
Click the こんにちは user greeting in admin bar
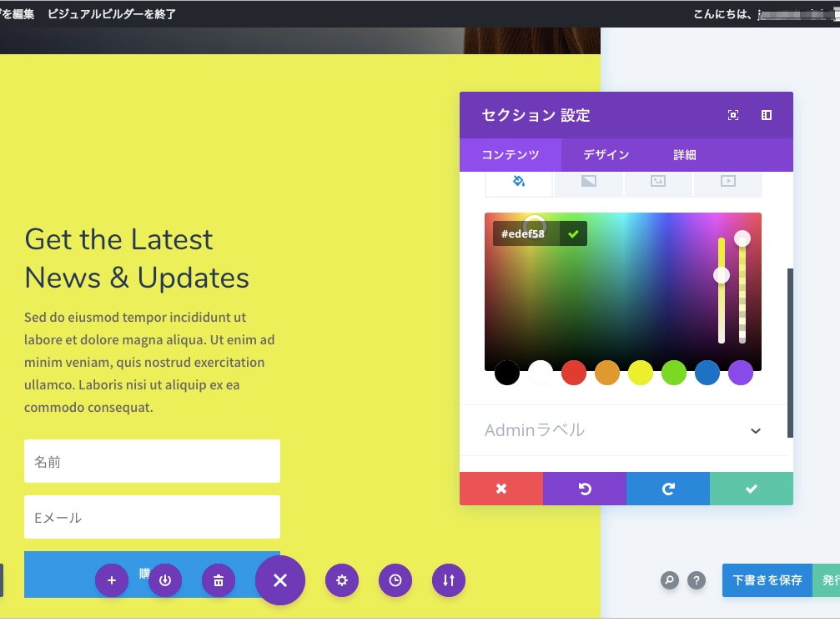(x=766, y=14)
